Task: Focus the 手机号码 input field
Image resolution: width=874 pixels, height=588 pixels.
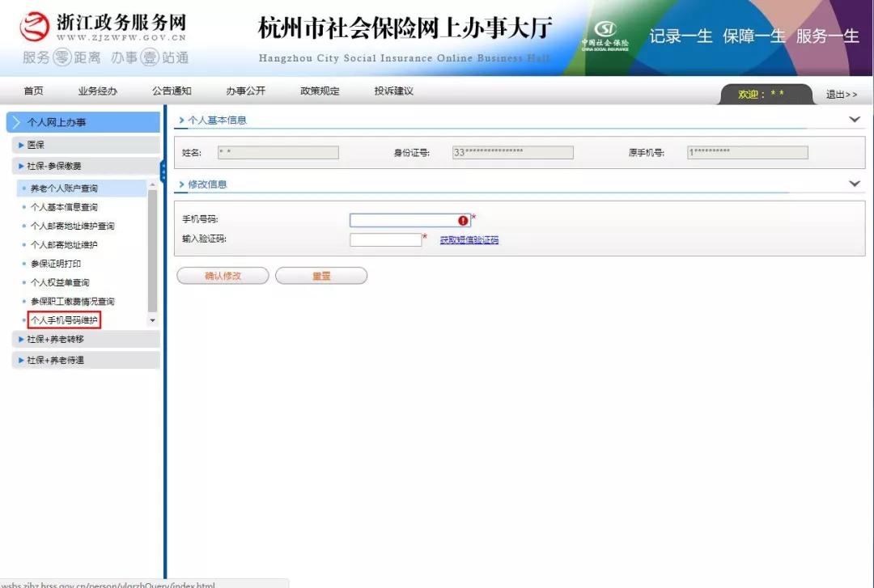Action: tap(410, 220)
